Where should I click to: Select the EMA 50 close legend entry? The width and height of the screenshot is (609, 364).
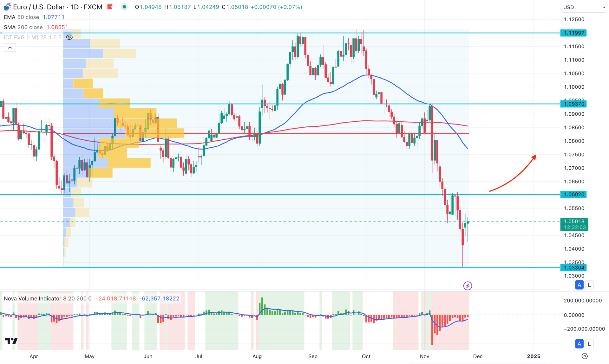coord(21,17)
